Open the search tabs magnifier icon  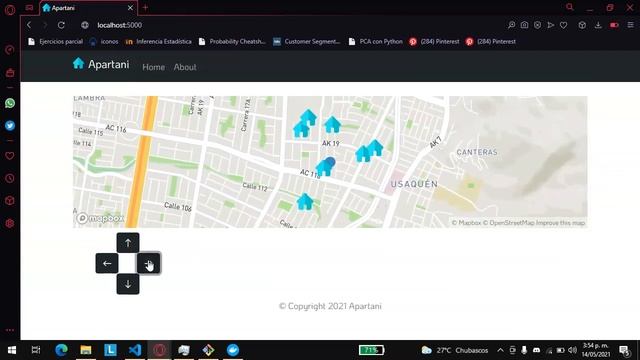570,7
